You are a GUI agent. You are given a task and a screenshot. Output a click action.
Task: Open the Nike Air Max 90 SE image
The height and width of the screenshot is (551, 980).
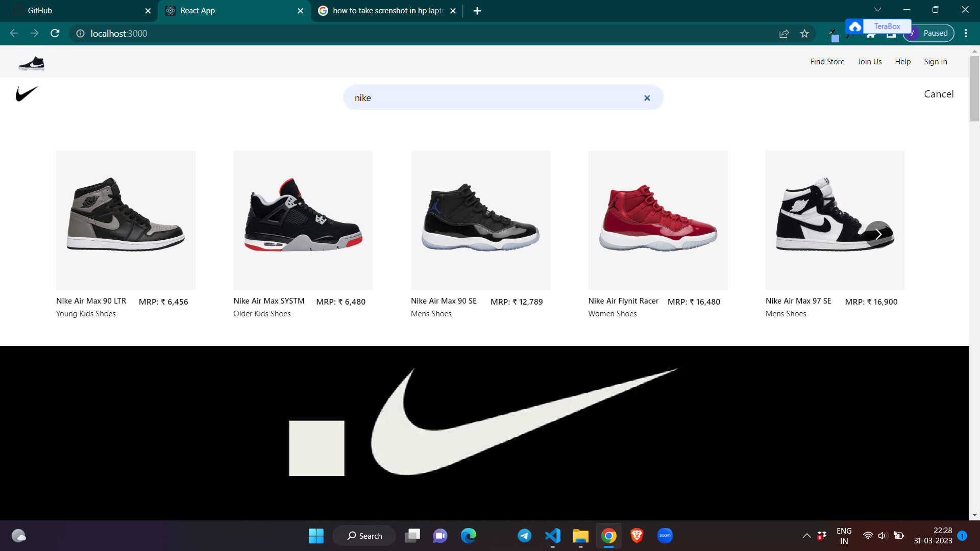pyautogui.click(x=480, y=220)
